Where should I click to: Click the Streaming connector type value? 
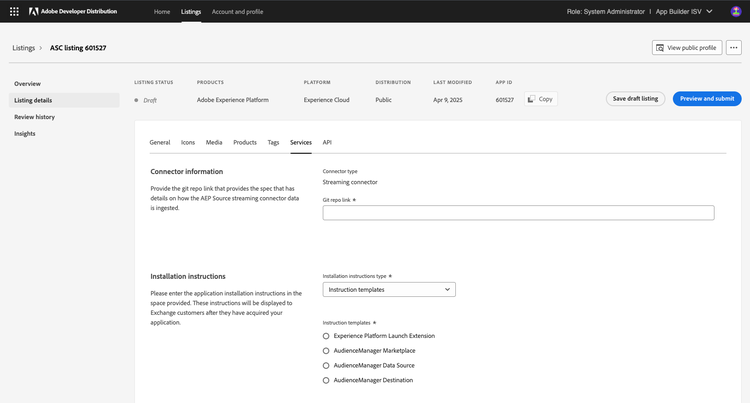point(350,182)
